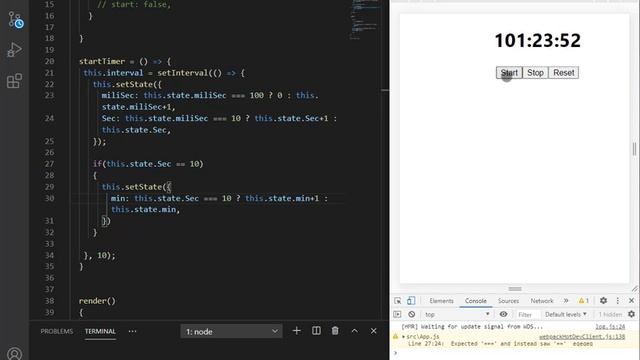Image resolution: width=640 pixels, height=360 pixels.
Task: Open the panel's more actions ellipsis
Action: coord(133,331)
